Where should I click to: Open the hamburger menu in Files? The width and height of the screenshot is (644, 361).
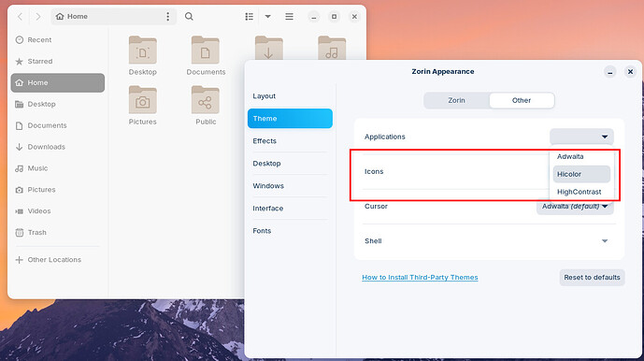[x=289, y=17]
